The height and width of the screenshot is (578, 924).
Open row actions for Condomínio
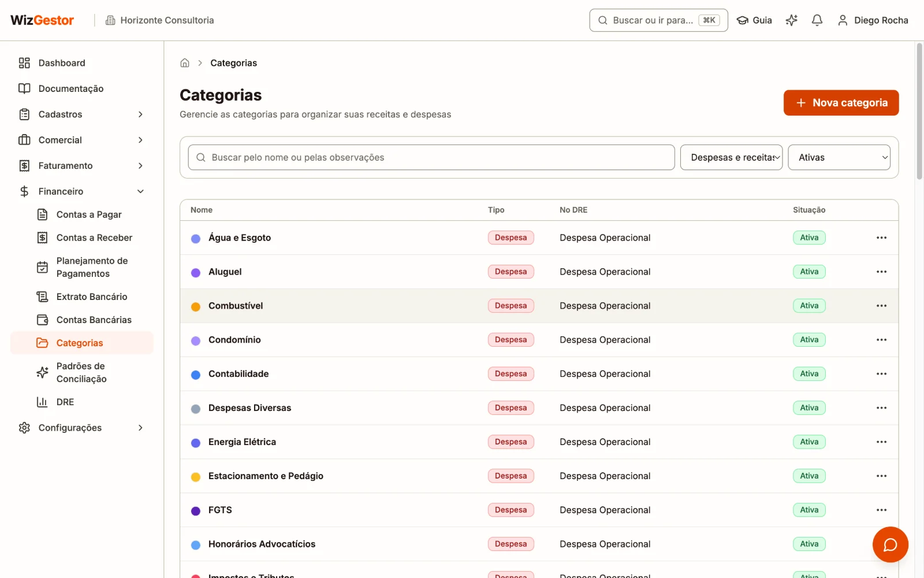point(881,340)
